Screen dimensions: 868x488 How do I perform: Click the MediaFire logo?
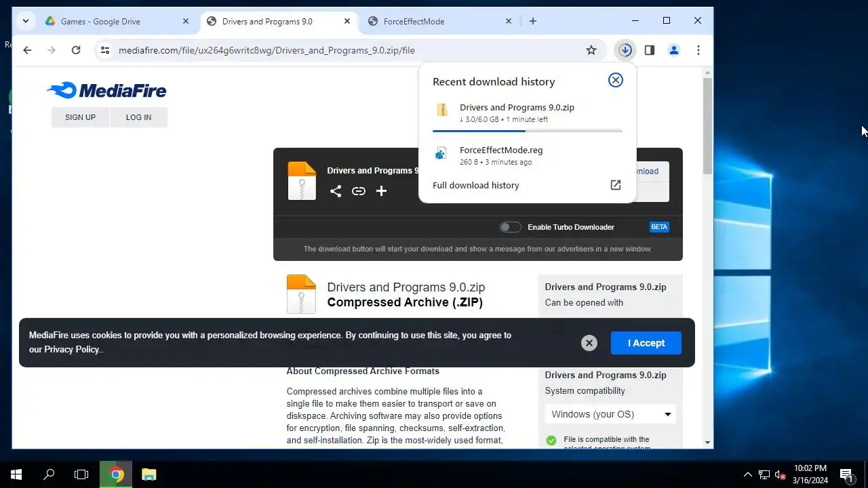point(106,90)
